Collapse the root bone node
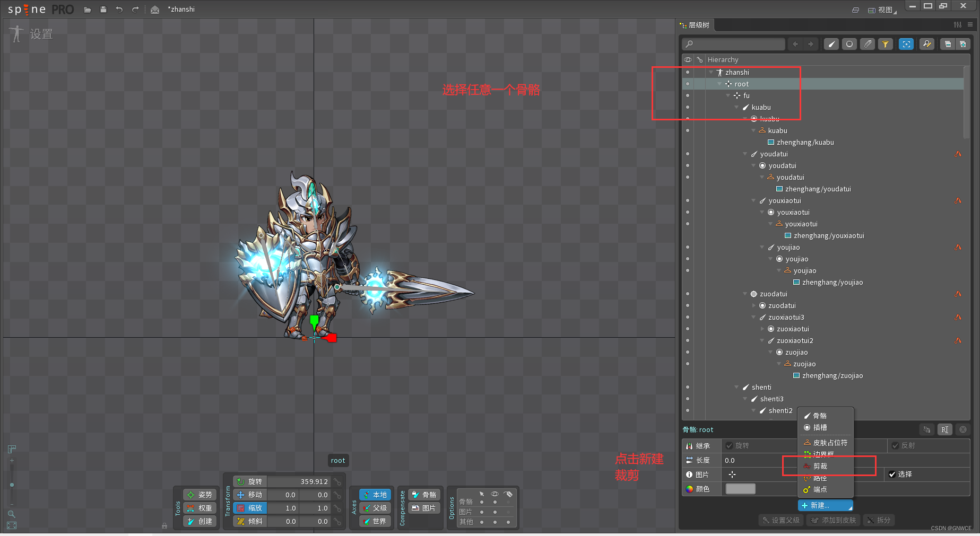 pos(719,84)
